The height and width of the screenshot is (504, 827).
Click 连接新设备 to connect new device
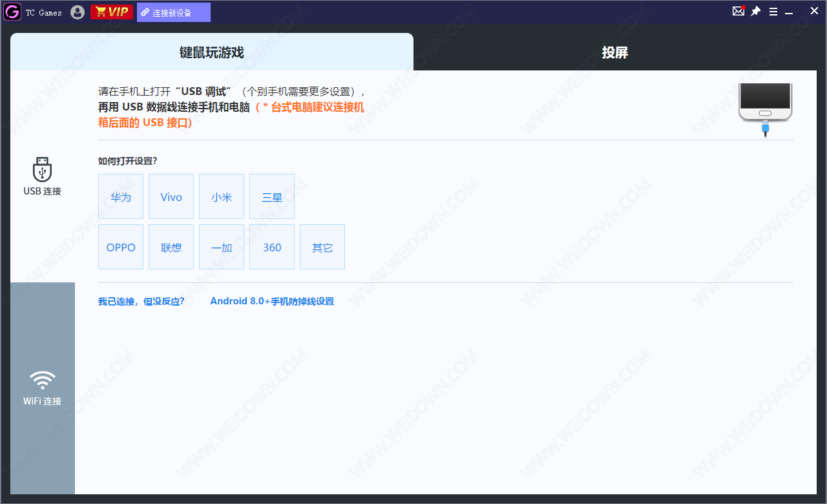[x=174, y=12]
